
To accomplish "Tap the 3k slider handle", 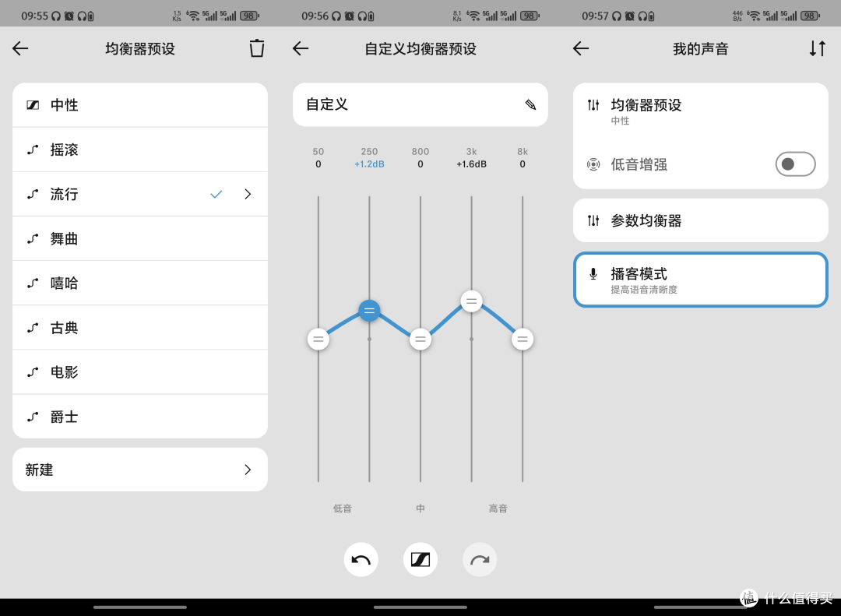I will [471, 301].
